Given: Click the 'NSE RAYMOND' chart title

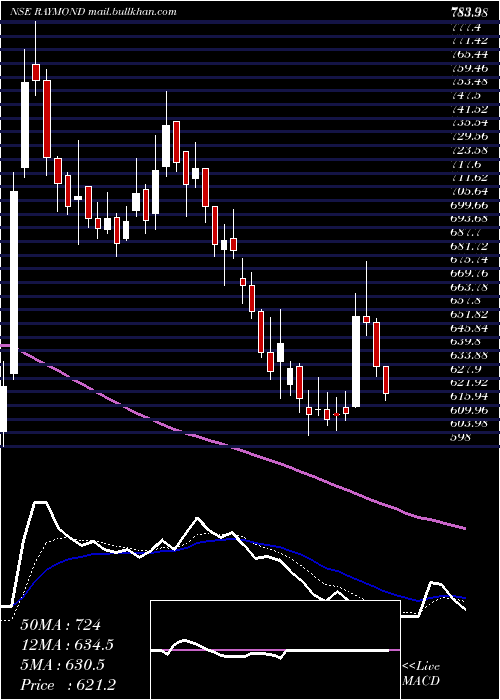Looking at the screenshot, I should 46,12.
